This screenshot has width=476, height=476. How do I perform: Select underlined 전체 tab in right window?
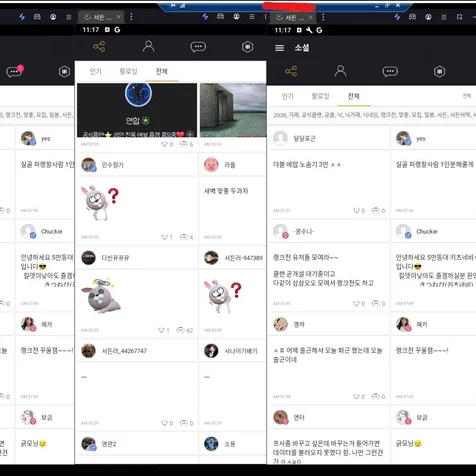click(x=354, y=96)
